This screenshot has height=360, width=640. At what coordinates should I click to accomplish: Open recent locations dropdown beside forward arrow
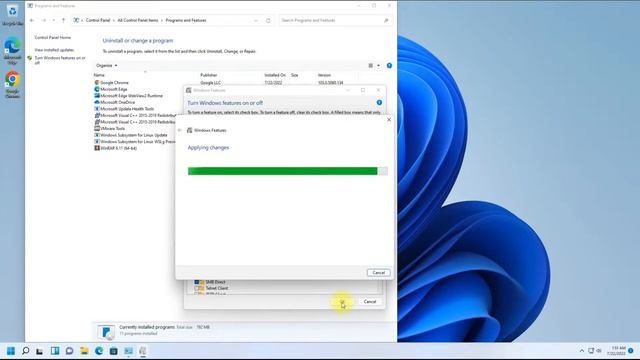click(x=53, y=20)
